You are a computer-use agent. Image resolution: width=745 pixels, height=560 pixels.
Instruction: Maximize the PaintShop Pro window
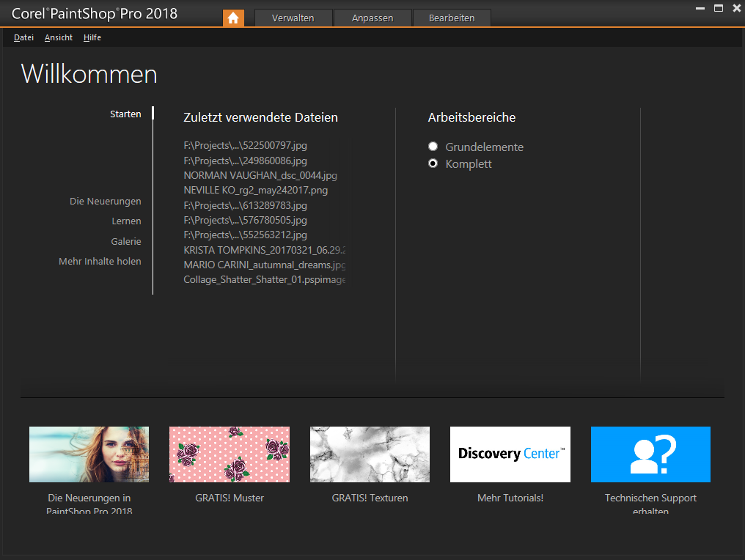719,8
